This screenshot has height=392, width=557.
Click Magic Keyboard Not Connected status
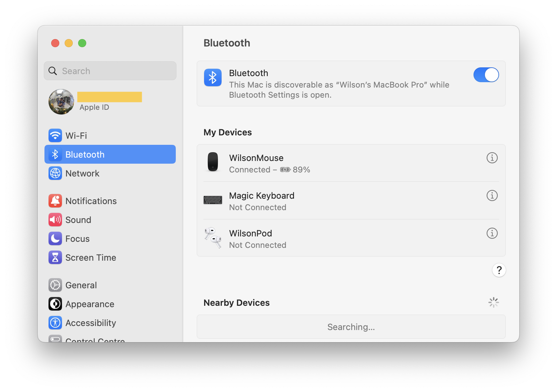(258, 207)
